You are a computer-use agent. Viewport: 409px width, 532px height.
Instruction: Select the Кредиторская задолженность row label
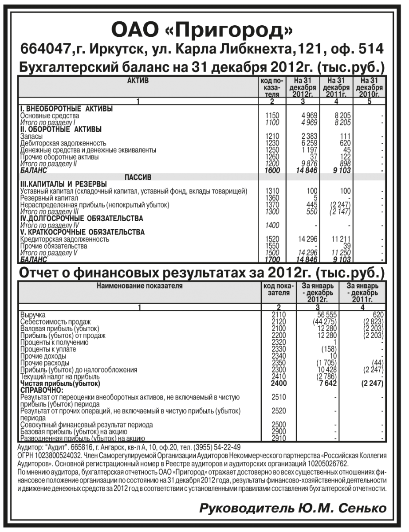(65, 240)
